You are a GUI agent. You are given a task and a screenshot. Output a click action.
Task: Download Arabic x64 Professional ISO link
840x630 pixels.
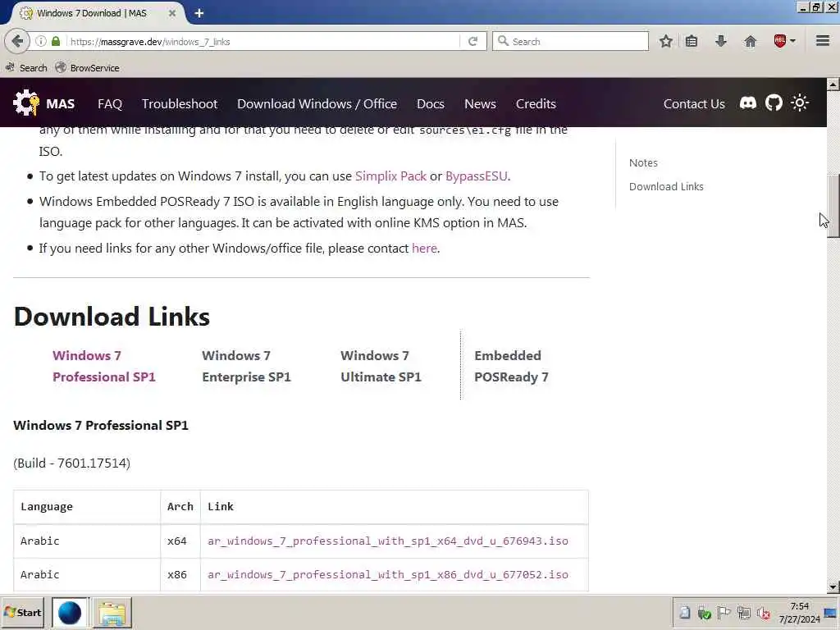pos(388,541)
